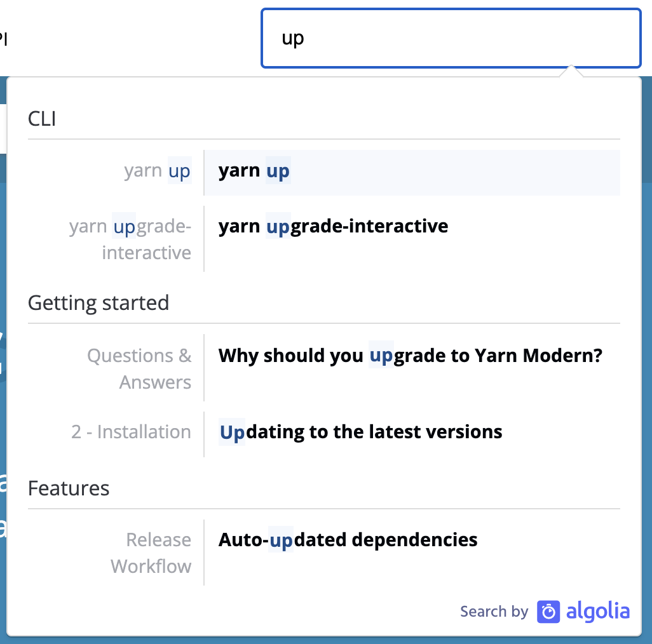Click the gray "yarn up" category label
The height and width of the screenshot is (644, 652).
click(158, 171)
